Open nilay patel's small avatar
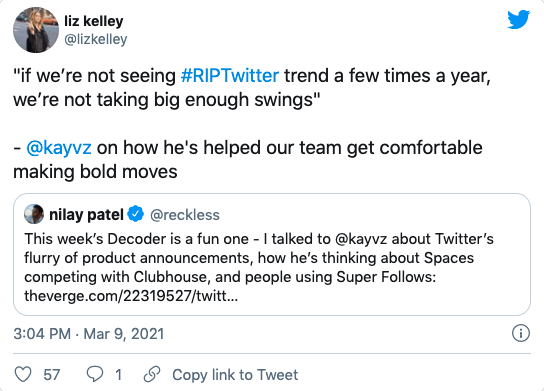 34,214
